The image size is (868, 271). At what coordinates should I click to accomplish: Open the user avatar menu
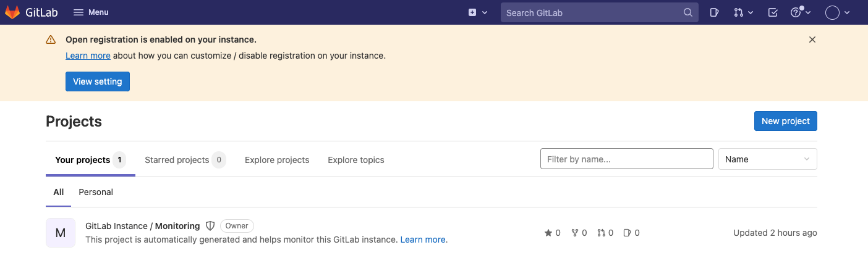point(838,12)
